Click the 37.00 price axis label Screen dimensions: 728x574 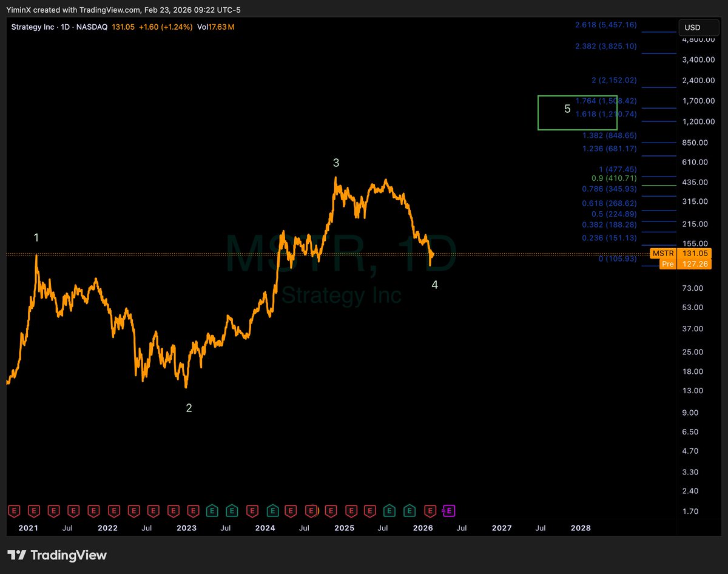pyautogui.click(x=692, y=329)
